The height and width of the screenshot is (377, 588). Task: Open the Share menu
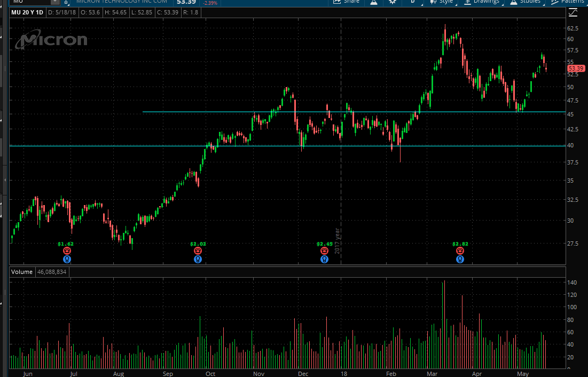tap(347, 2)
